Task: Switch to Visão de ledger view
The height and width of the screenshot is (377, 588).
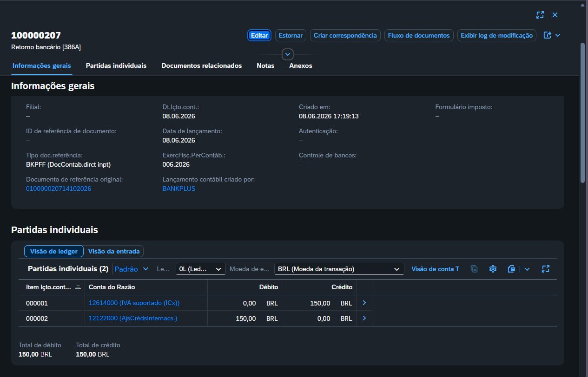Action: (54, 251)
